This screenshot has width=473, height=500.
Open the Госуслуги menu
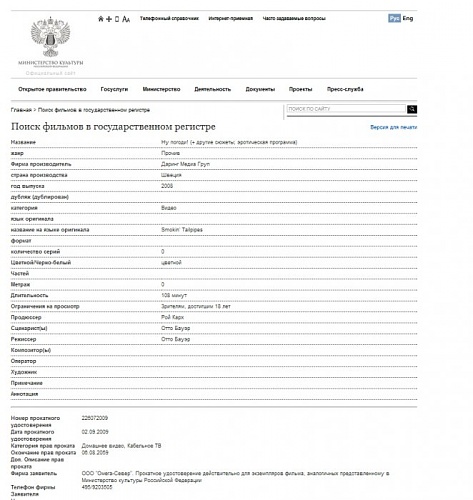click(114, 89)
